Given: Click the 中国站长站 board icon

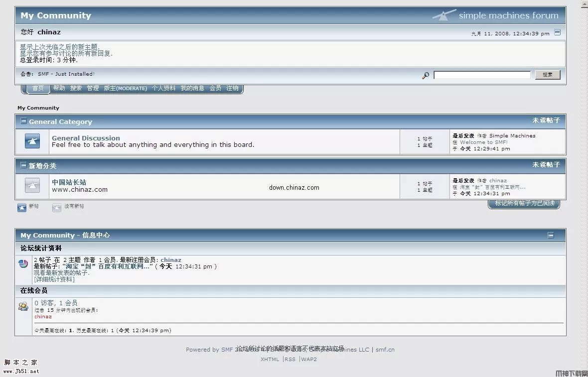Looking at the screenshot, I should (x=32, y=185).
